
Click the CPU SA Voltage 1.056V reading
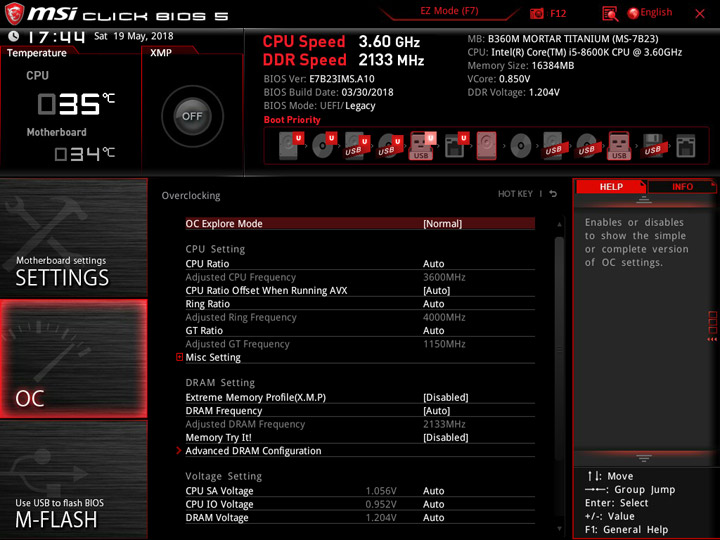pyautogui.click(x=381, y=491)
